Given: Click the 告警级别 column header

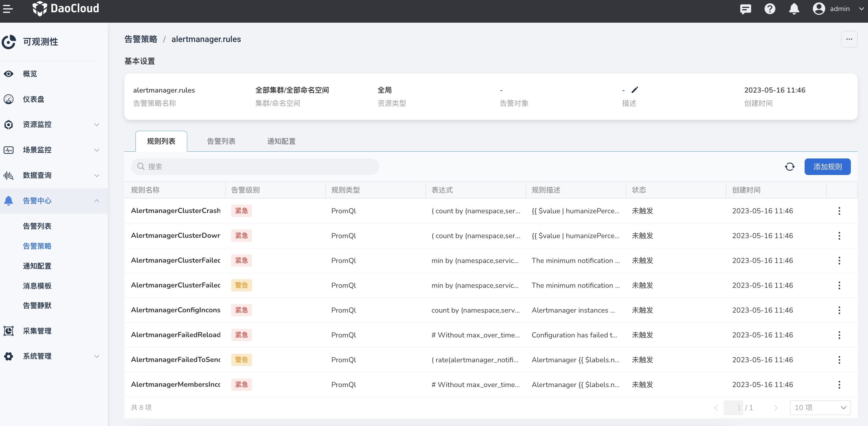Looking at the screenshot, I should point(245,190).
